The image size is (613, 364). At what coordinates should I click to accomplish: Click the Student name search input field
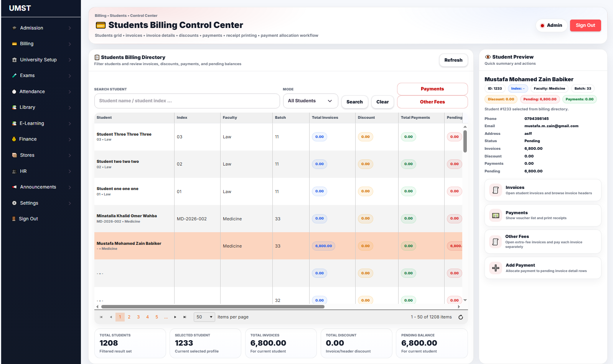[x=187, y=101]
